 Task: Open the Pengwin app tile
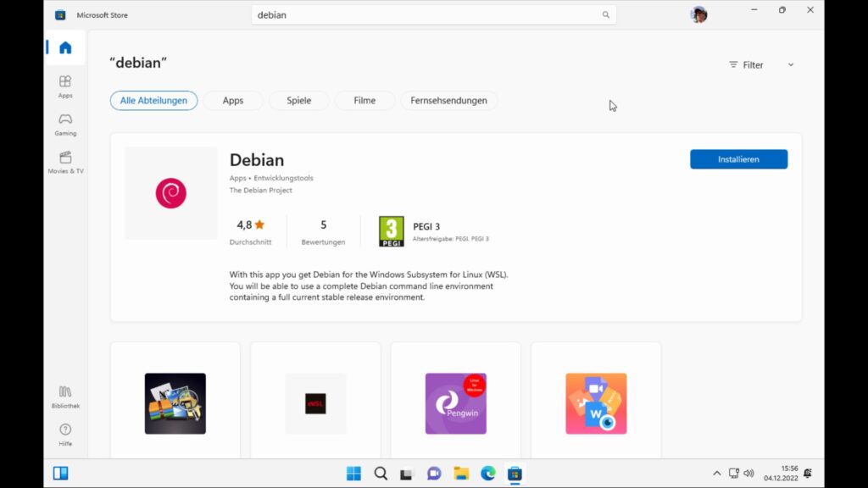point(455,403)
